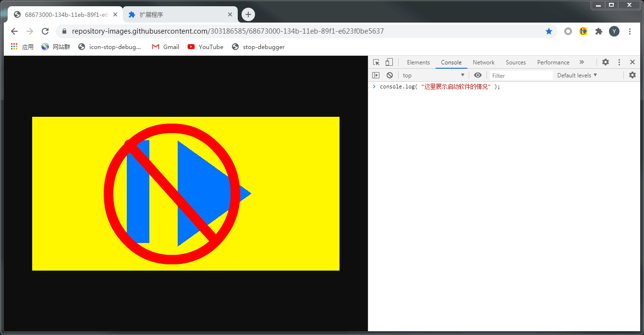Select the 68673000-134b image tab

[66, 14]
